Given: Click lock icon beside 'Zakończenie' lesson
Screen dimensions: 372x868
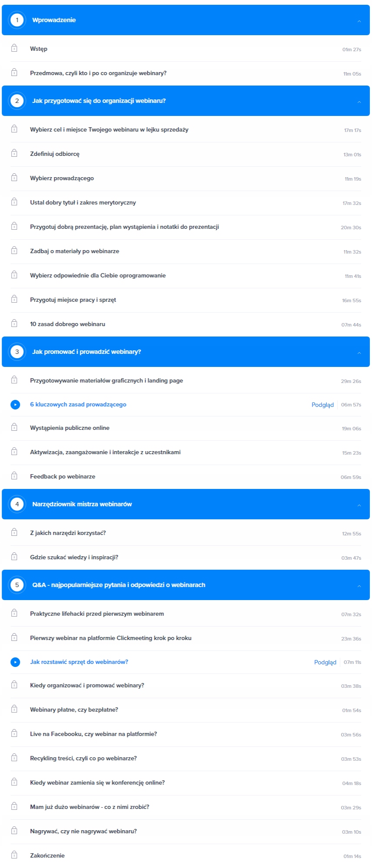Looking at the screenshot, I should point(14,855).
